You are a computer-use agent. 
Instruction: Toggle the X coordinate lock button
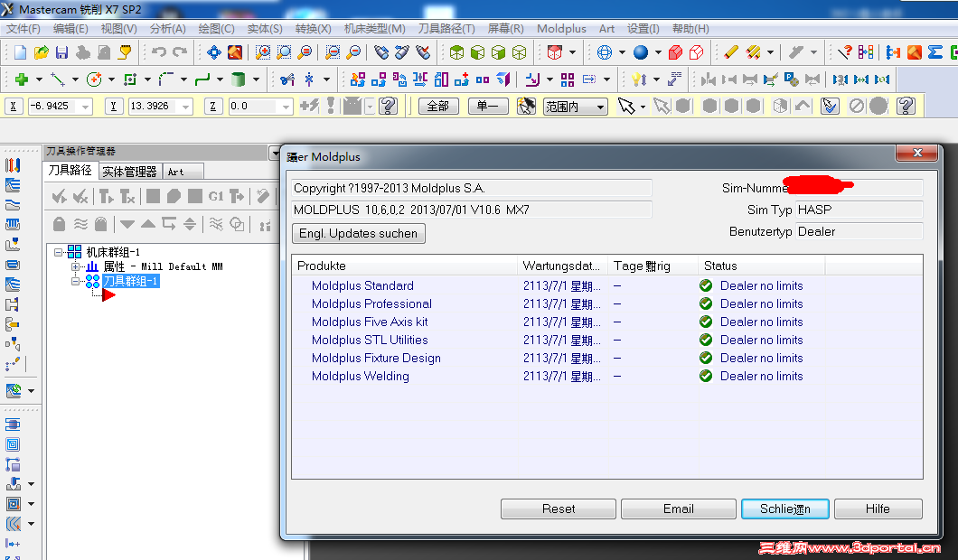[x=14, y=107]
